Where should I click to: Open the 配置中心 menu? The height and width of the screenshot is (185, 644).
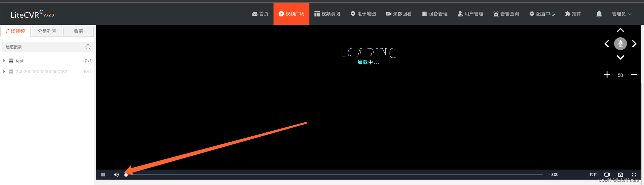542,14
